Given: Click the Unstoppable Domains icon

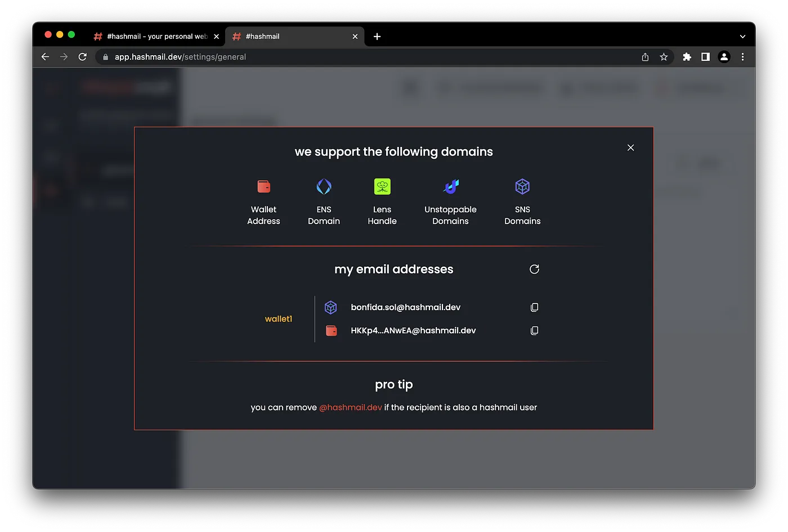Looking at the screenshot, I should (451, 186).
